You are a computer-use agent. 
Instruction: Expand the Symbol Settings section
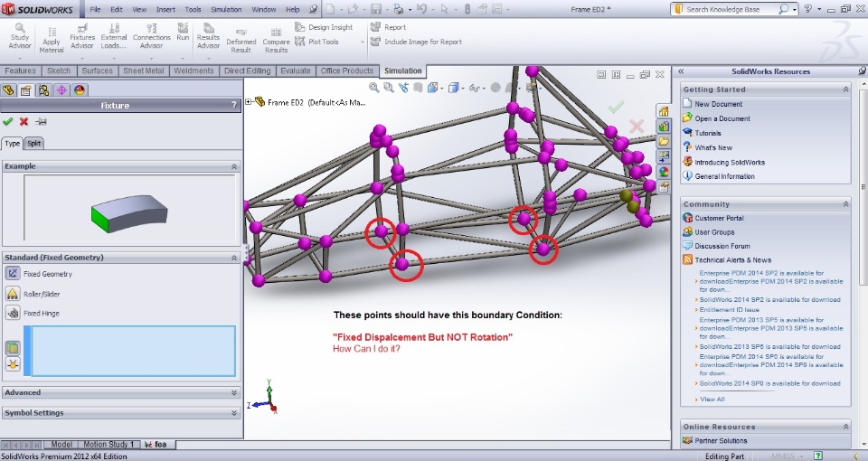click(x=234, y=413)
